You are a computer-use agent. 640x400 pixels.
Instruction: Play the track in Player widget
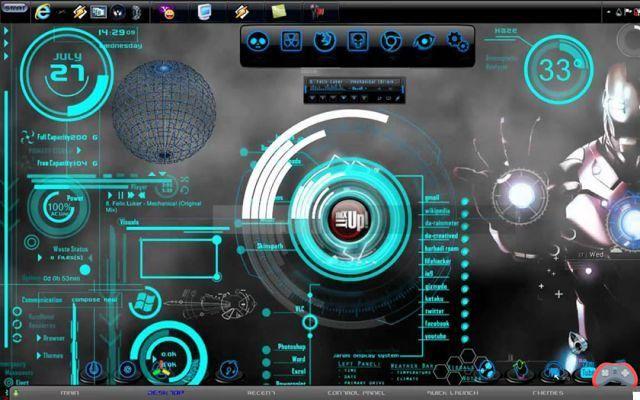110,195
